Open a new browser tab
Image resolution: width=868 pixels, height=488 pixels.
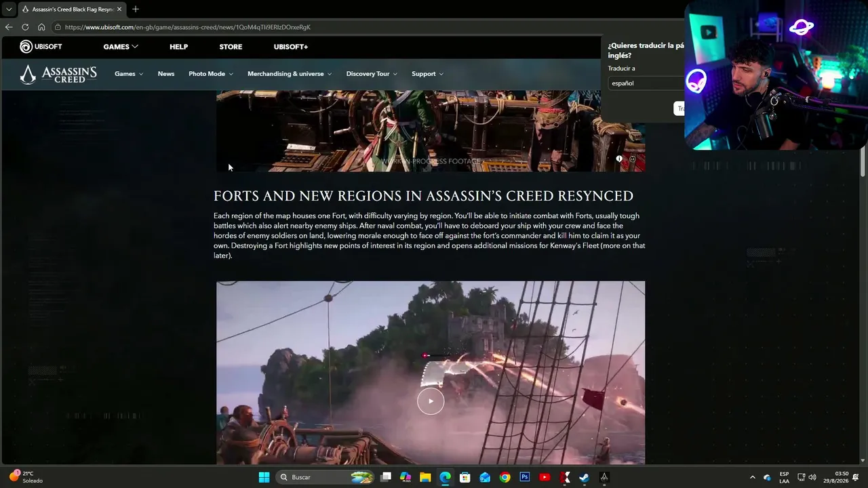click(136, 9)
